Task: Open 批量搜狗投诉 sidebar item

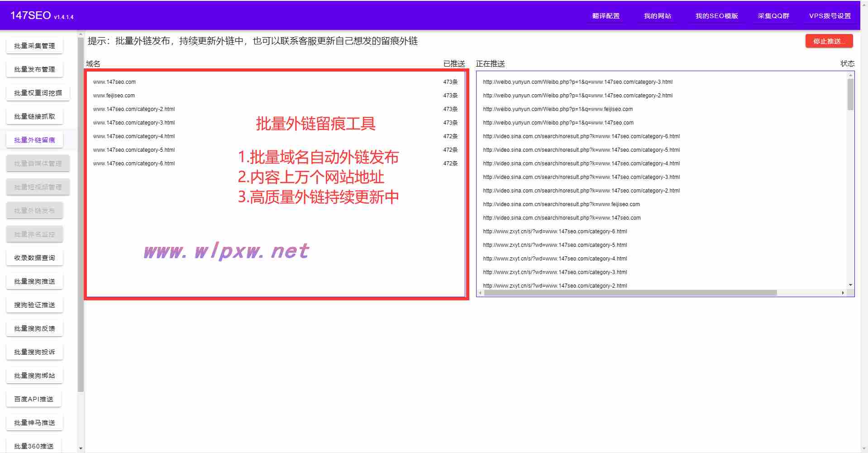Action: pyautogui.click(x=34, y=352)
